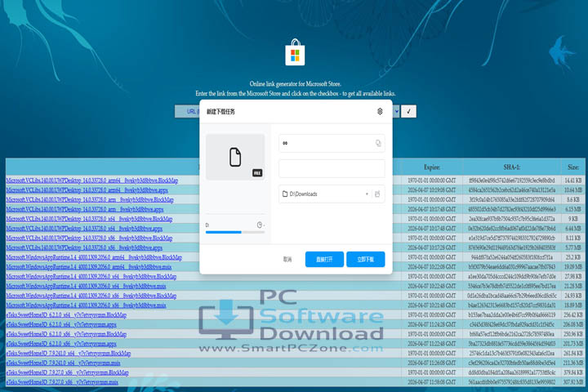Click the file type thumbnail in the dialog
588x392 pixels.
pyautogui.click(x=235, y=157)
